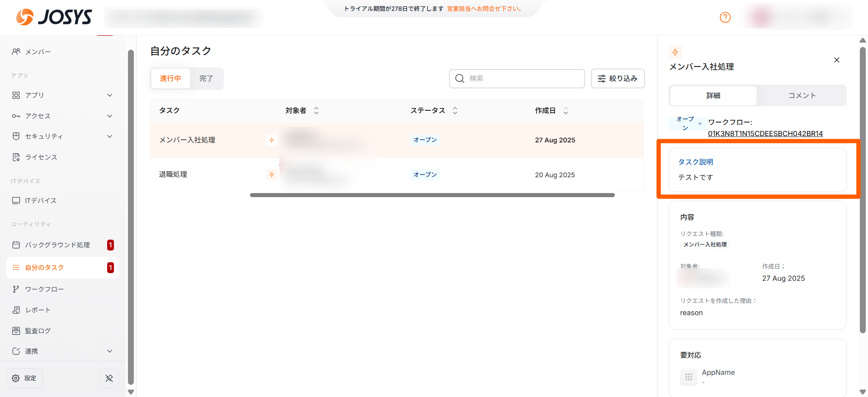Open workflow link 01K3N8T1N15CDEESBCH042BR14
Viewport: 868px width, 397px height.
click(x=765, y=133)
